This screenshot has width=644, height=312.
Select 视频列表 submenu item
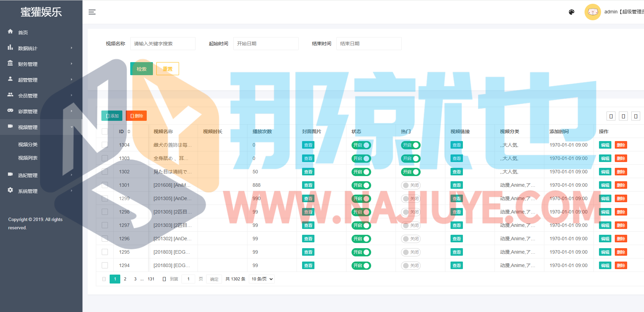(28, 158)
